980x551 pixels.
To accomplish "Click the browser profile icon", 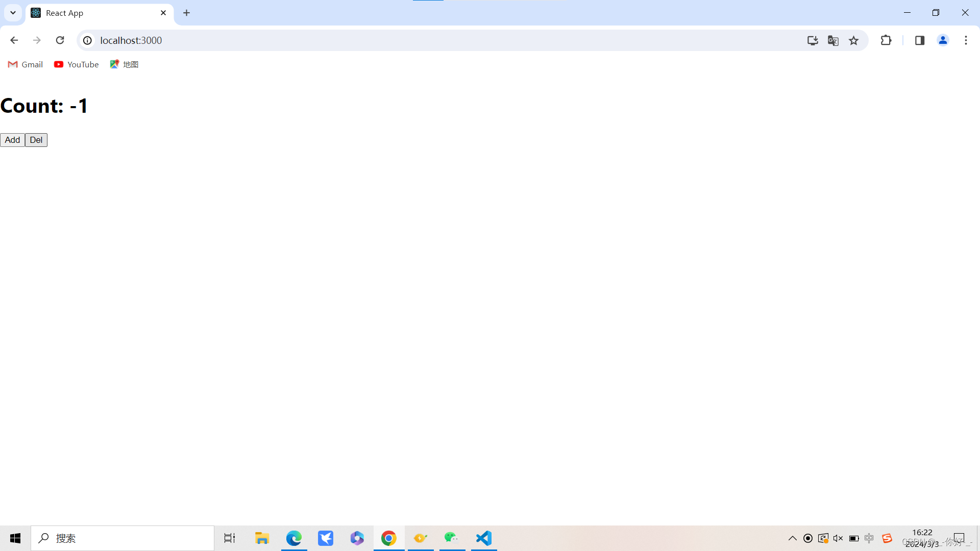I will click(944, 40).
